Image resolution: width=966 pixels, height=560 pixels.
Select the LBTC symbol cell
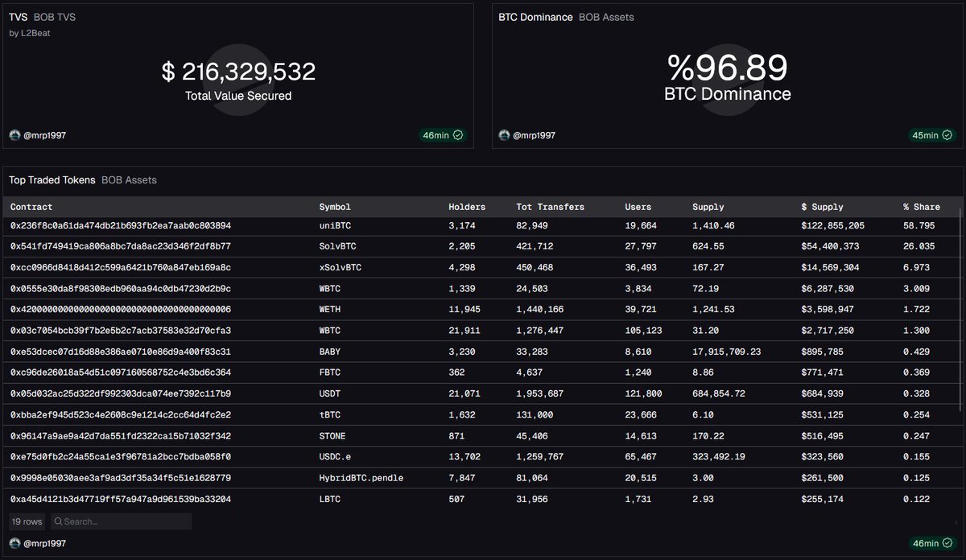[330, 499]
